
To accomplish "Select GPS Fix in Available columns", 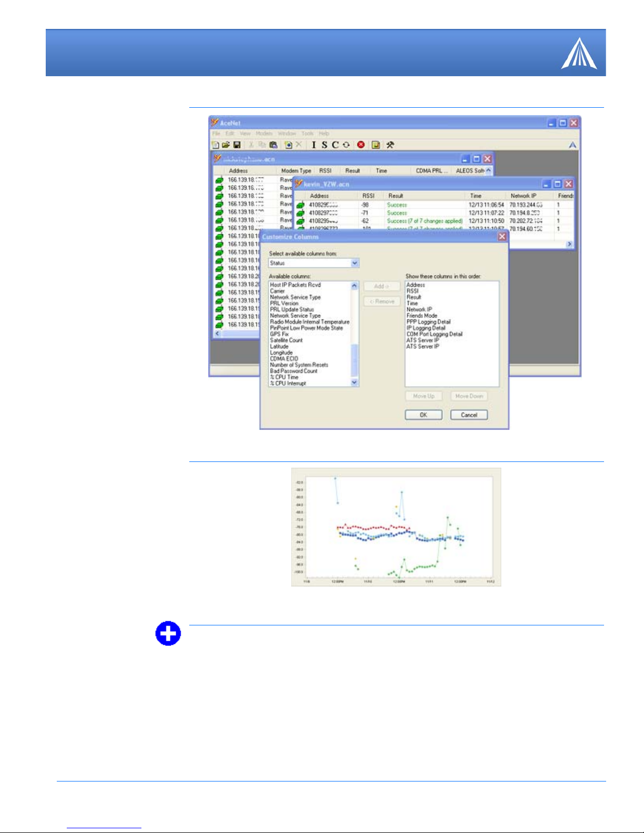I will 279,334.
